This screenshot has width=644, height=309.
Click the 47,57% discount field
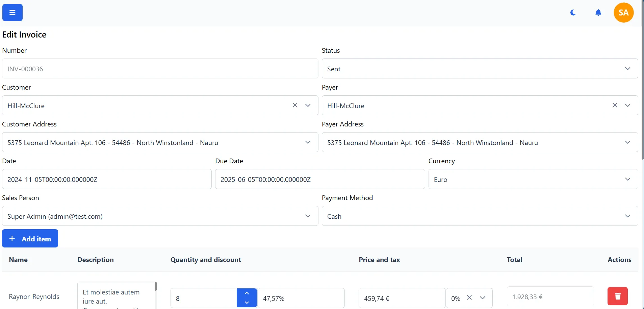tap(301, 298)
